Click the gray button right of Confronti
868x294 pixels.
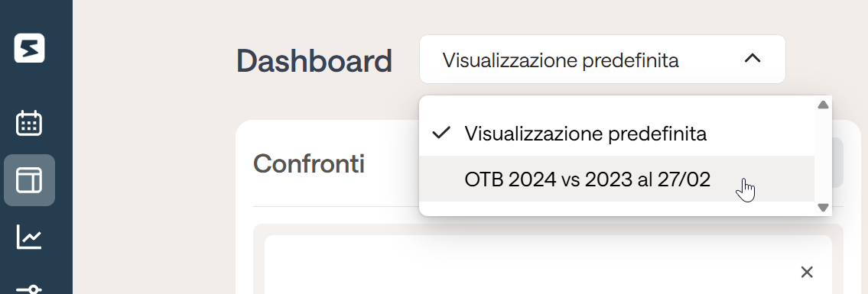pos(837,163)
